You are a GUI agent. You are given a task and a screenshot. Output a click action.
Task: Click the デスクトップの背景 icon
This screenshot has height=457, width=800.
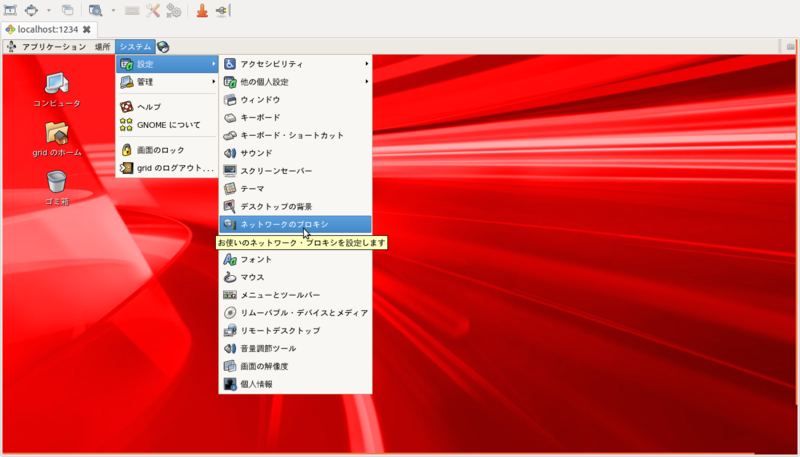(x=230, y=207)
